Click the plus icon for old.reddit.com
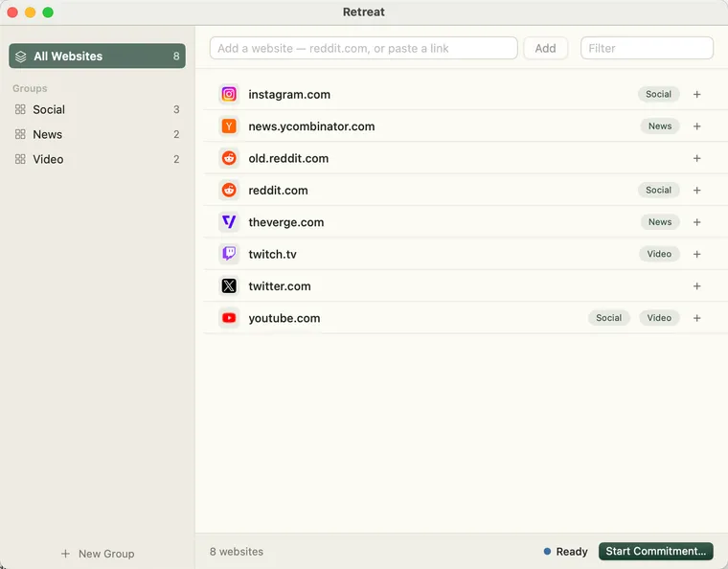This screenshot has width=728, height=569. tap(697, 158)
